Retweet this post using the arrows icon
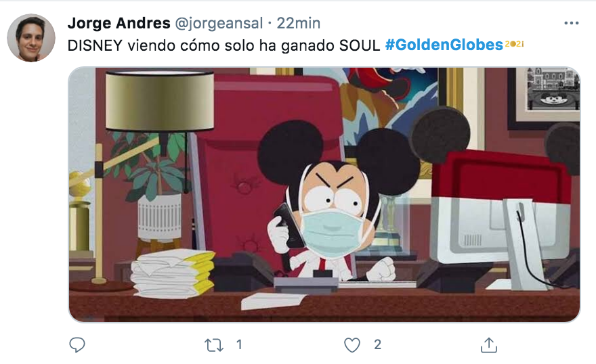Screen dimensions: 596x364 [x=213, y=345]
